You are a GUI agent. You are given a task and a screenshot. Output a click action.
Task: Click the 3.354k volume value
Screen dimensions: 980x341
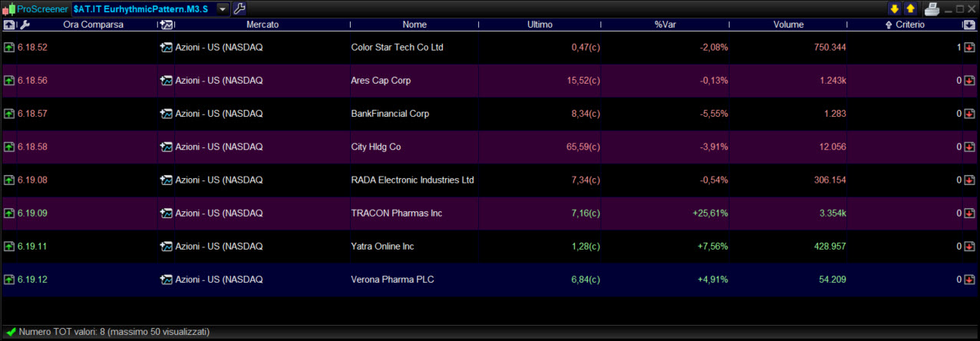(x=832, y=214)
